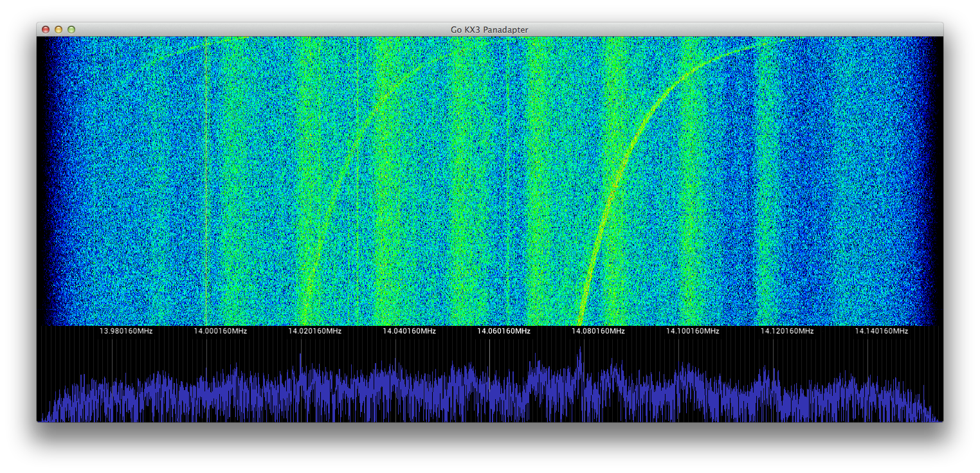Image resolution: width=980 pixels, height=473 pixels.
Task: Select the 13.980160MHz frequency label
Action: point(125,331)
